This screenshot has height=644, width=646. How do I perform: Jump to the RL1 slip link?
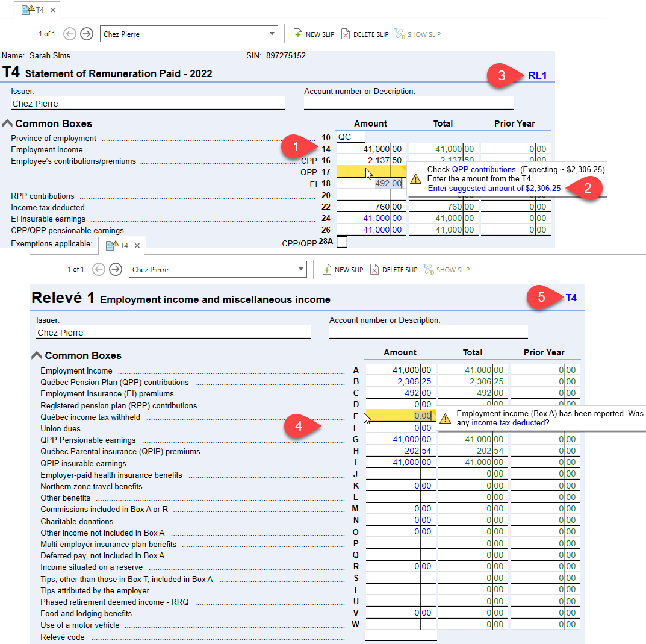coord(537,75)
